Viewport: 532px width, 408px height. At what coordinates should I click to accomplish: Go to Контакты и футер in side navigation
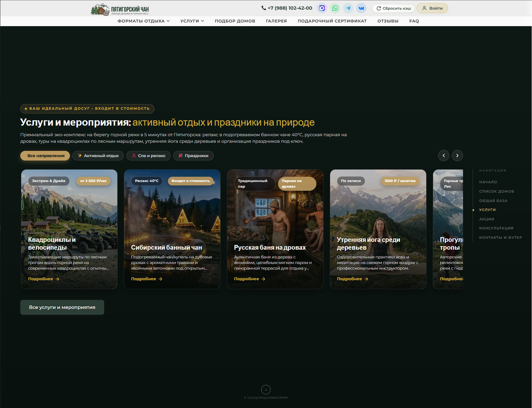click(500, 238)
